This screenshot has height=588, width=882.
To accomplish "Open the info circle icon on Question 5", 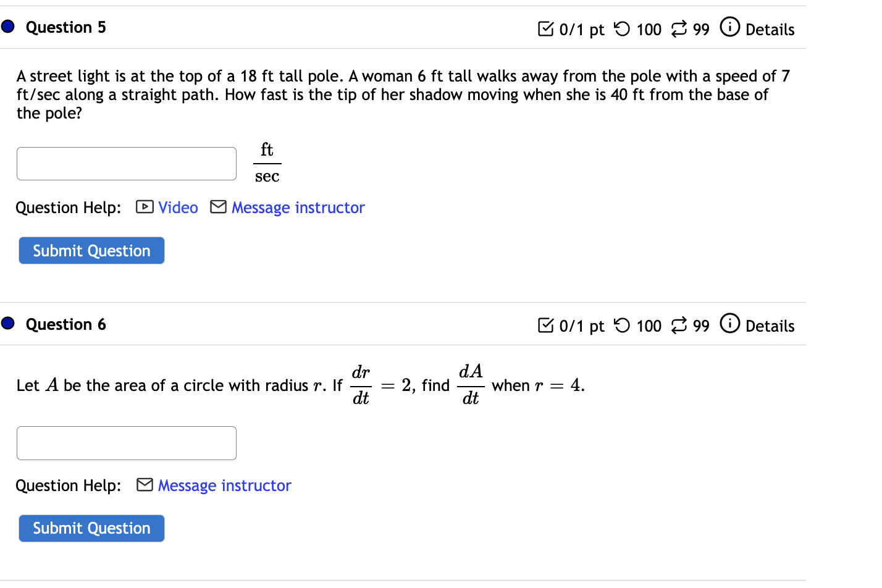I will 729,27.
